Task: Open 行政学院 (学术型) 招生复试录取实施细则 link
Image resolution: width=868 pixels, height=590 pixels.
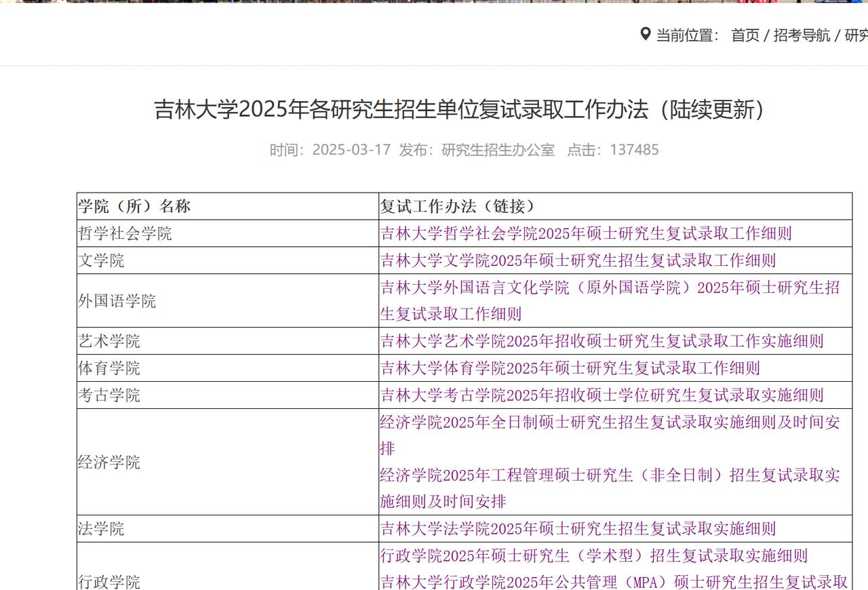Action: pyautogui.click(x=594, y=556)
